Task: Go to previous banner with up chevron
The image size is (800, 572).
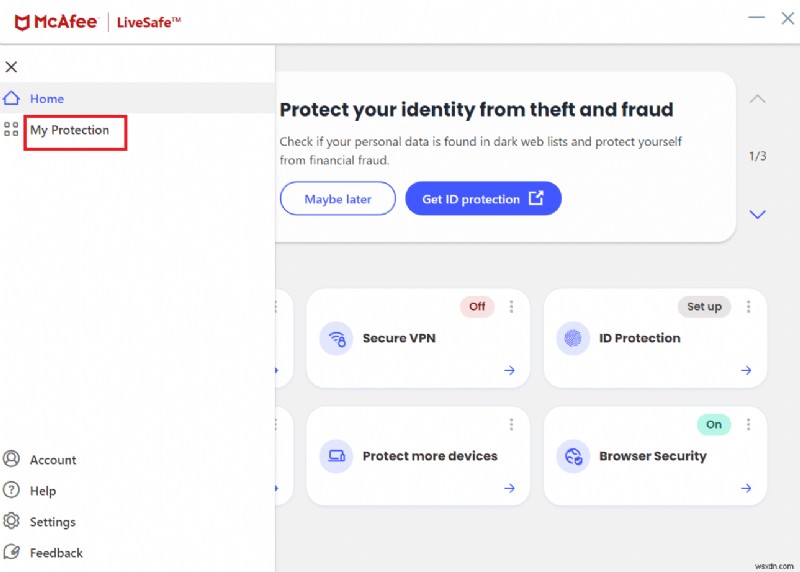Action: pos(758,99)
